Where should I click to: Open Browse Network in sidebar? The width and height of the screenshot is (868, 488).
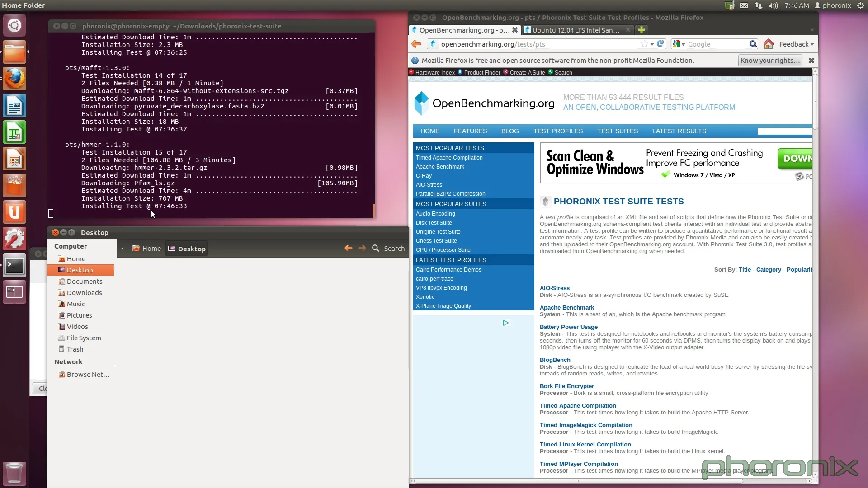tap(80, 375)
